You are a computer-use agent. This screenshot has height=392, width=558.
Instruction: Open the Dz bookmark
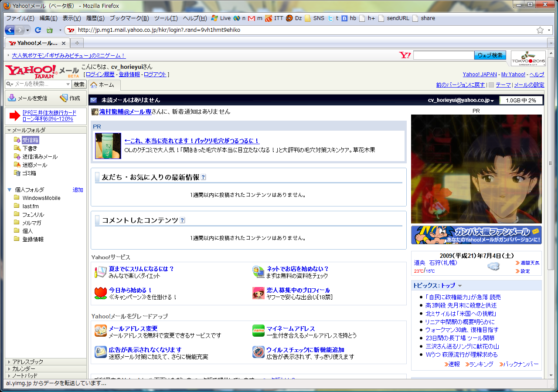[294, 18]
